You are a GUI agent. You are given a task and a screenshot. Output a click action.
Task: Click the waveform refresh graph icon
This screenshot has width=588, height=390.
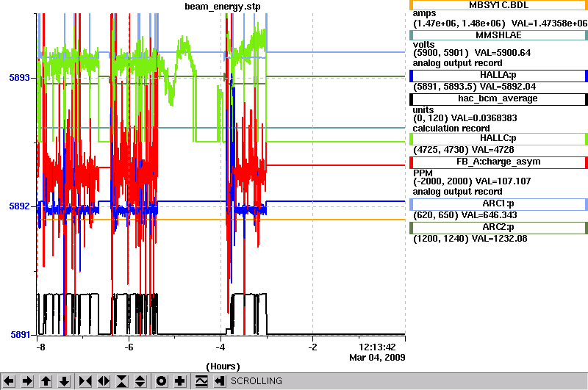pyautogui.click(x=201, y=381)
